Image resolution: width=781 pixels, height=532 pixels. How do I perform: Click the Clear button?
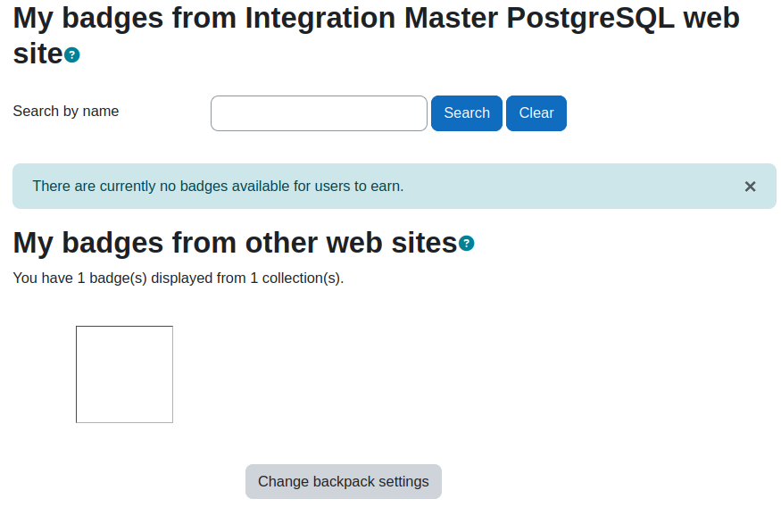(536, 113)
